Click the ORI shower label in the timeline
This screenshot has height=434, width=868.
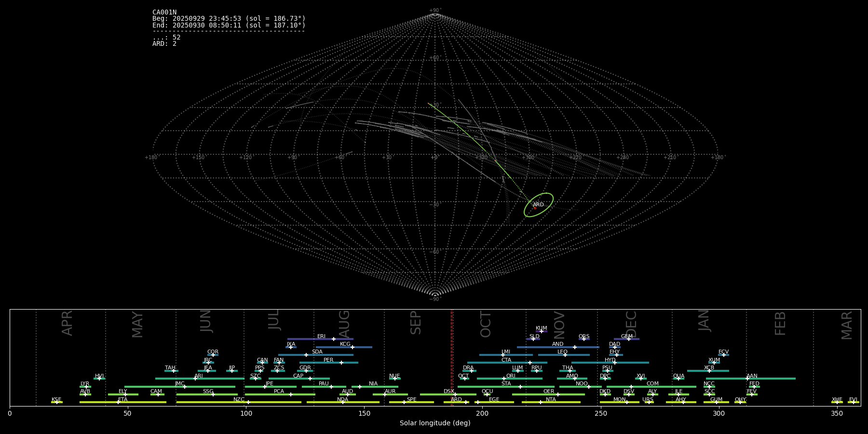click(x=511, y=376)
